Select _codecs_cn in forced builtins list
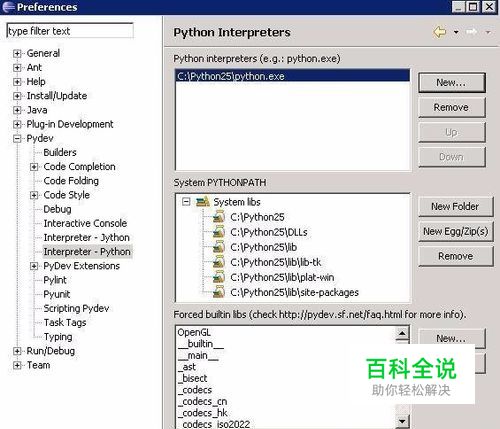 point(203,401)
